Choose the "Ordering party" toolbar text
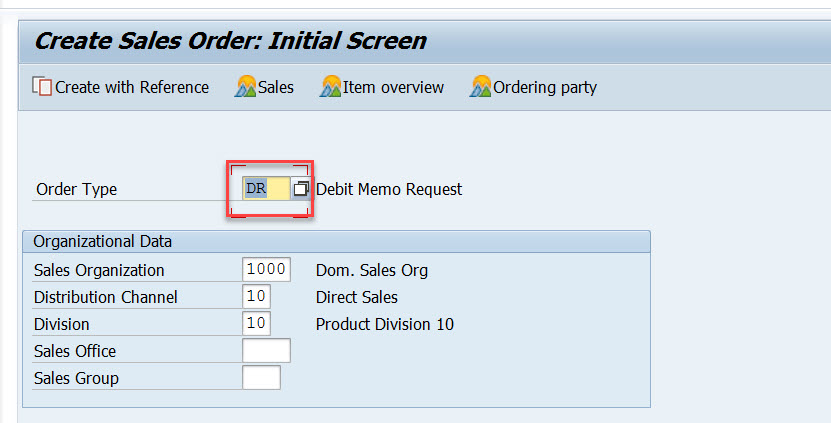 coord(545,87)
